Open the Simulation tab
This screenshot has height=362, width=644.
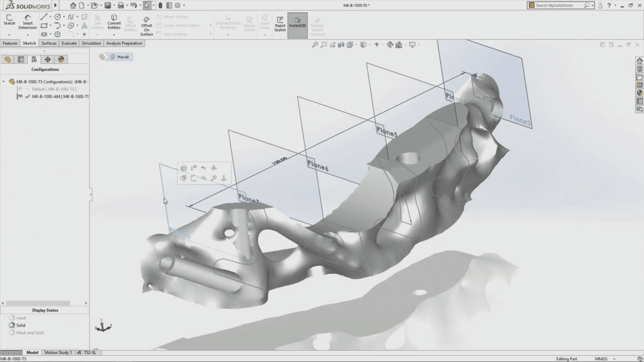pos(91,43)
